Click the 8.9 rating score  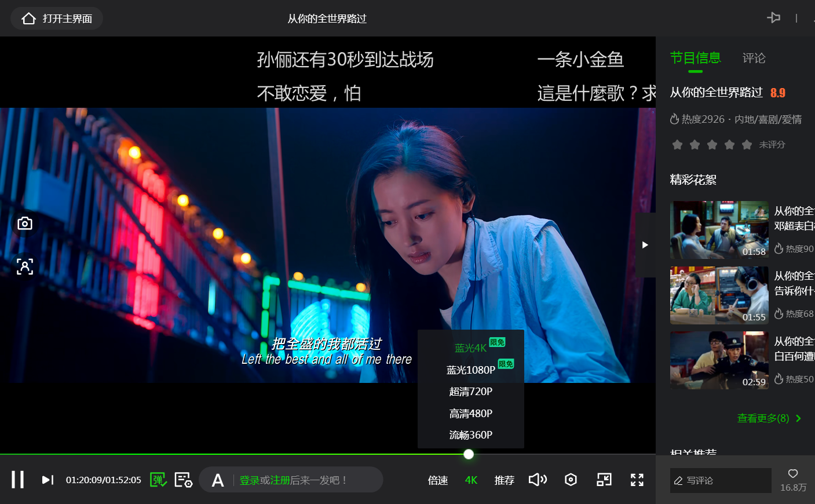778,93
